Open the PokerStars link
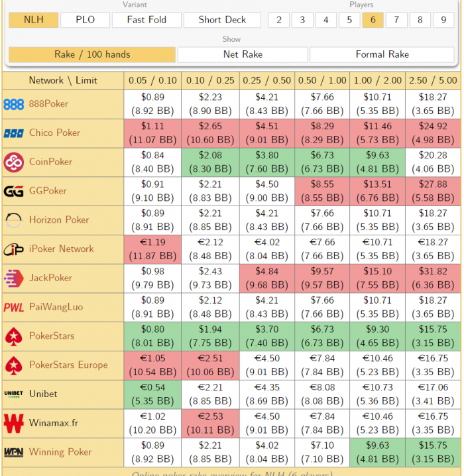The height and width of the screenshot is (476, 464). (x=52, y=336)
